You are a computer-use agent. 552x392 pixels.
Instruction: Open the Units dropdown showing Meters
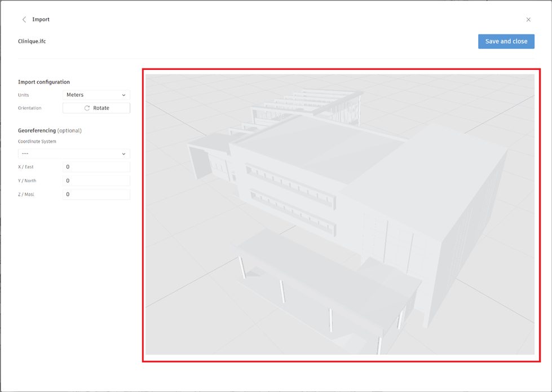click(96, 95)
